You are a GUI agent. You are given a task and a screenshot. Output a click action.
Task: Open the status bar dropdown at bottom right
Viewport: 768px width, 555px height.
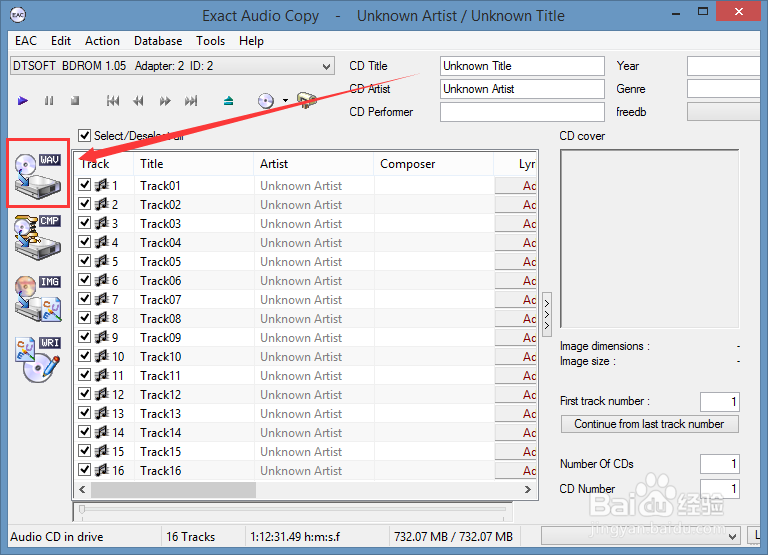pos(640,536)
